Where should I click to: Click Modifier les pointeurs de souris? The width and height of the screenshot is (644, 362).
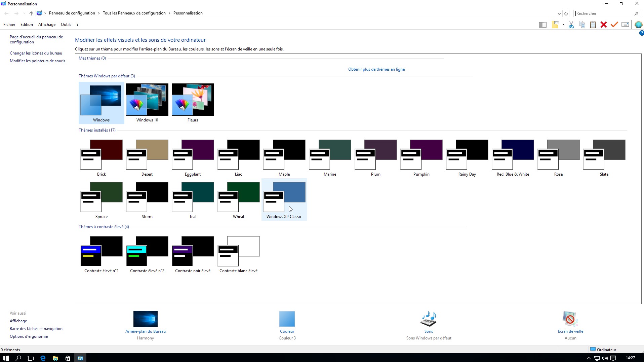click(x=37, y=61)
